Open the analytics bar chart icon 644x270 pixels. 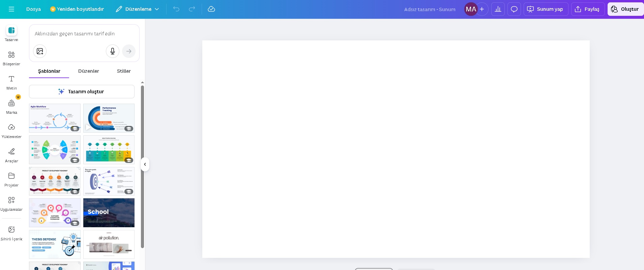click(498, 9)
